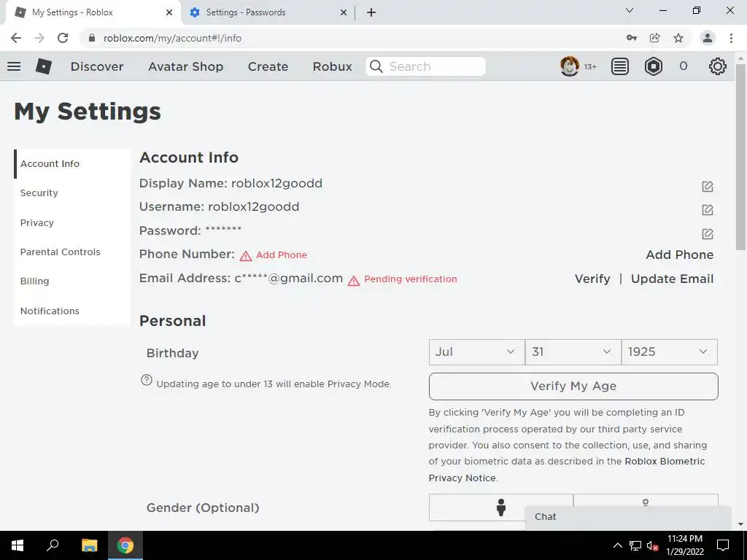This screenshot has width=747, height=560.
Task: Click the taskbar clock and date
Action: pyautogui.click(x=684, y=545)
